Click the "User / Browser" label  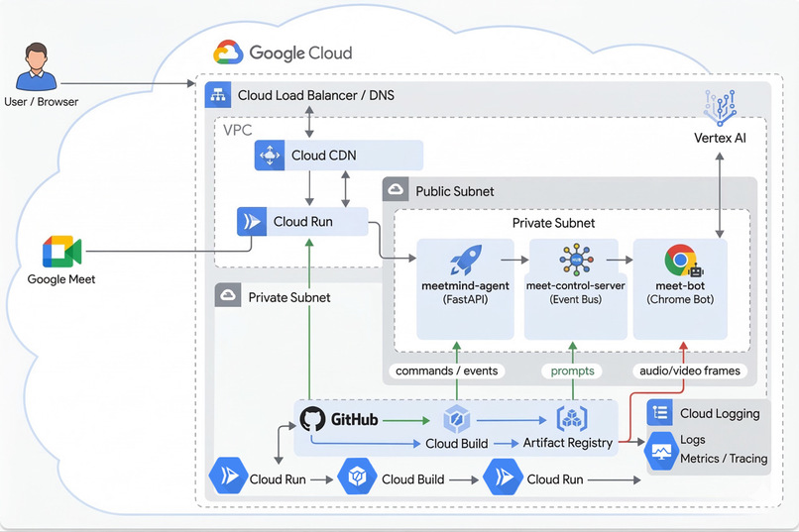(42, 102)
